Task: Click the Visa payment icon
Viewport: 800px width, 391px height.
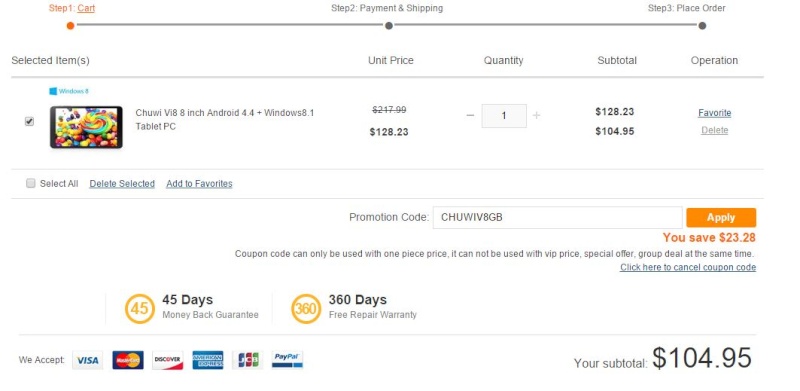Action: pyautogui.click(x=87, y=360)
